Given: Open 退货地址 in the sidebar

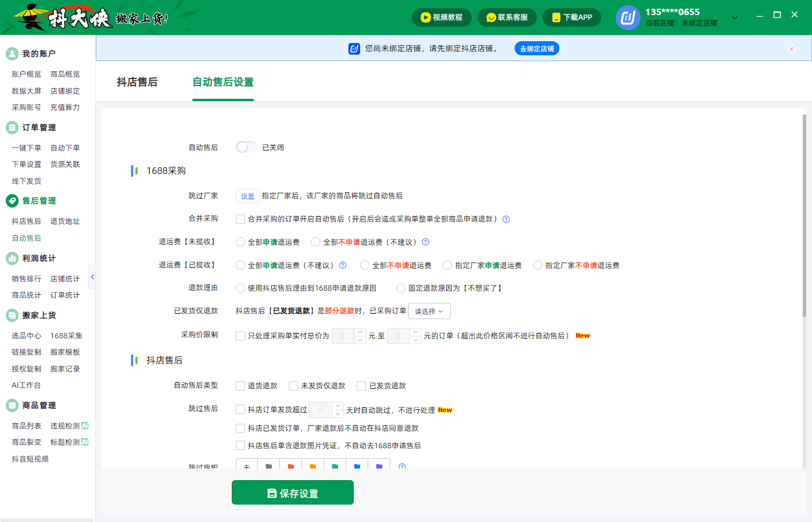Looking at the screenshot, I should point(65,221).
